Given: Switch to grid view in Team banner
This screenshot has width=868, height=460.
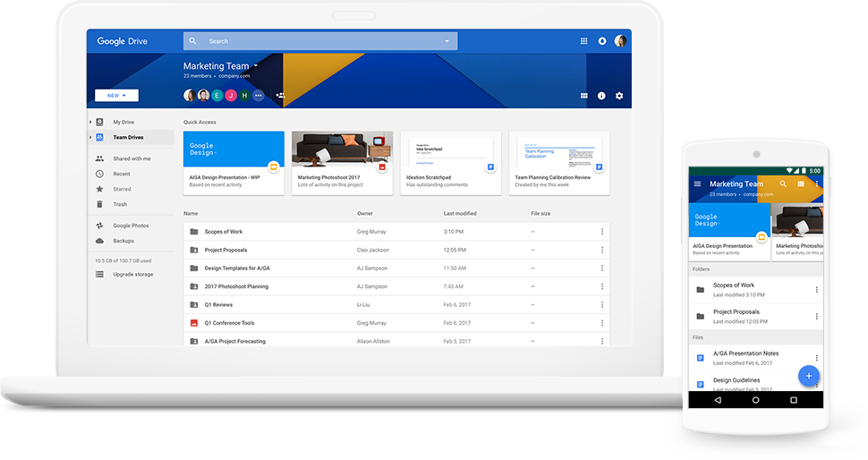Looking at the screenshot, I should tap(583, 96).
